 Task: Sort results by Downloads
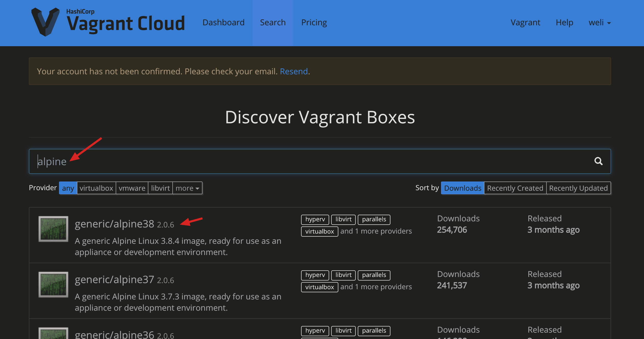click(x=462, y=188)
